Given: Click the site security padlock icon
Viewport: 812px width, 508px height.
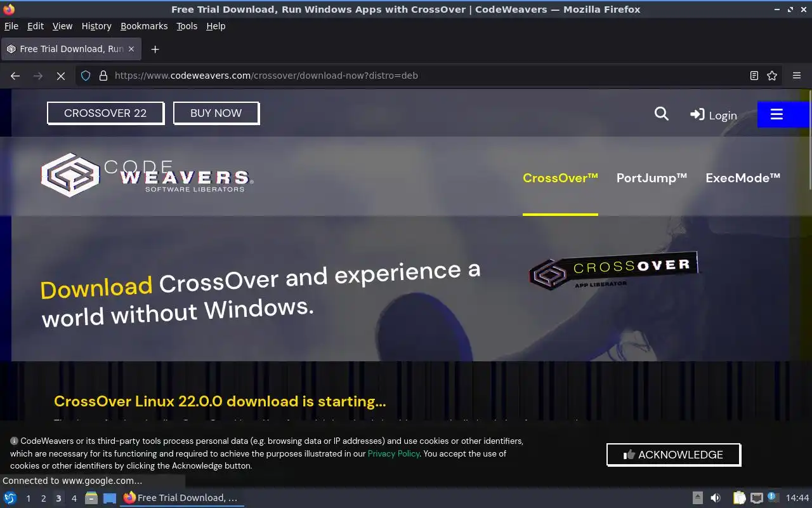Looking at the screenshot, I should pos(103,76).
